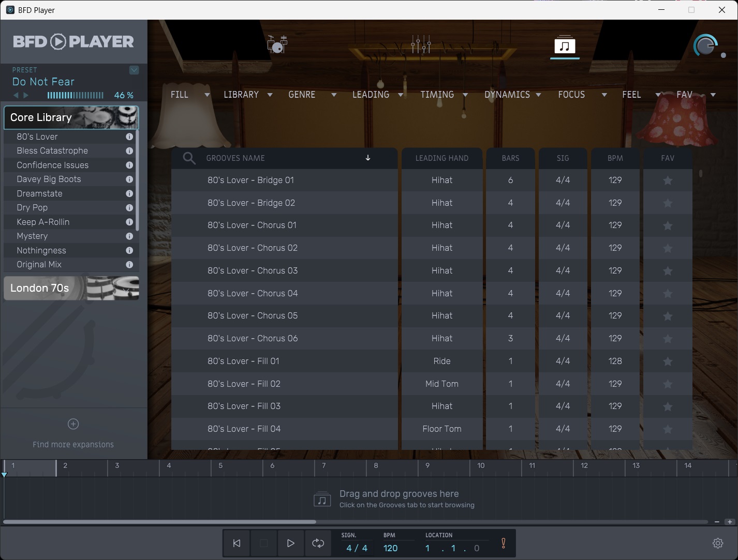
Task: Click the orange exclamation indicator in transport bar
Action: [x=503, y=543]
